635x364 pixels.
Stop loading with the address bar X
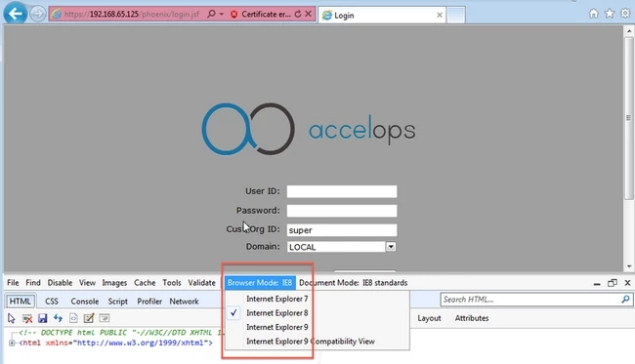[308, 14]
